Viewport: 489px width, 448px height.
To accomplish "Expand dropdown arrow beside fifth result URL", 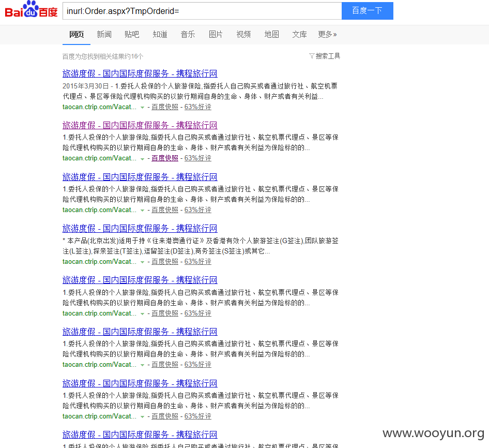I will 142,314.
